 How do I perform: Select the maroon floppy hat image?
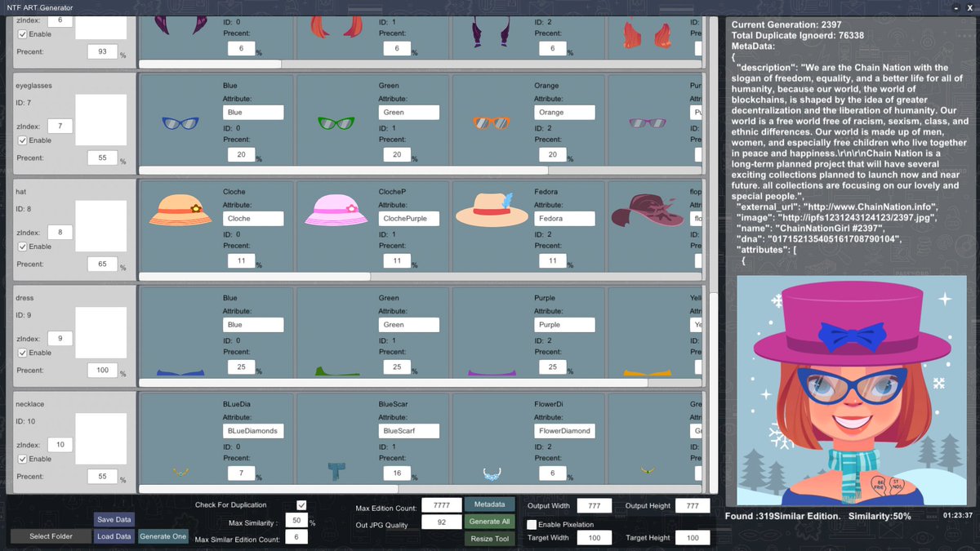648,210
